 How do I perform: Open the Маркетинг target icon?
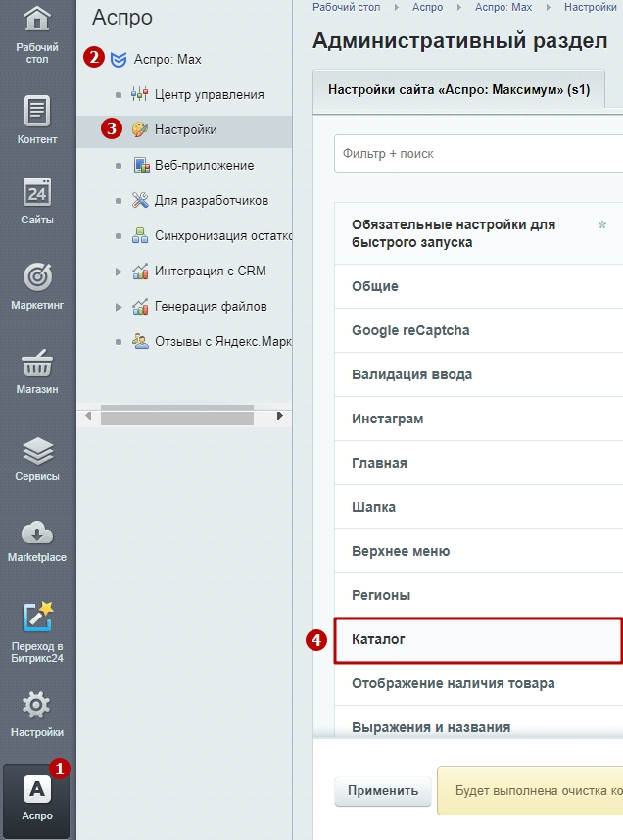pyautogui.click(x=37, y=277)
